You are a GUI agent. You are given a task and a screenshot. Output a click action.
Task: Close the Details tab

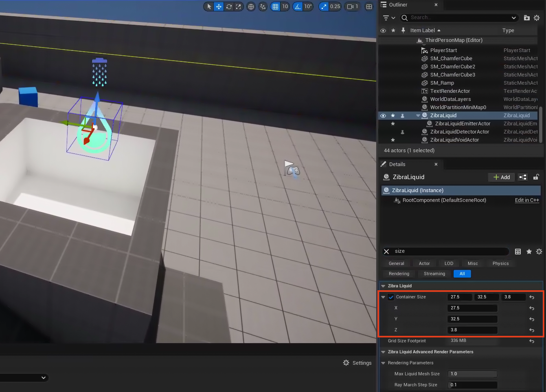pos(436,164)
